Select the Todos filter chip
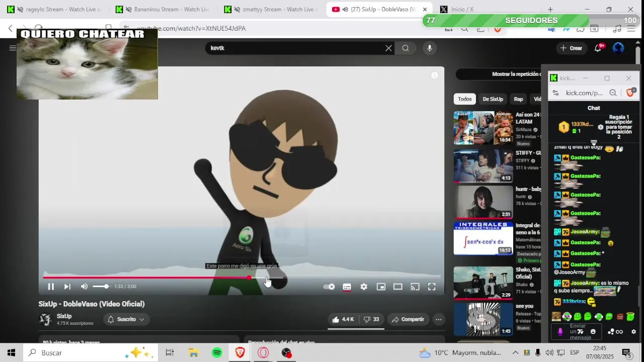Viewport: 644px width, 362px height. [465, 99]
